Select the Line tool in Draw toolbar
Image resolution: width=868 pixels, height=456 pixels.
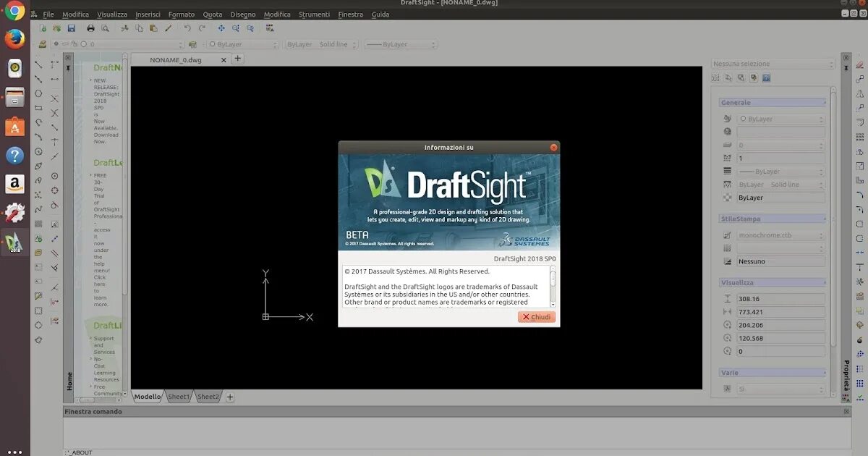click(x=38, y=64)
